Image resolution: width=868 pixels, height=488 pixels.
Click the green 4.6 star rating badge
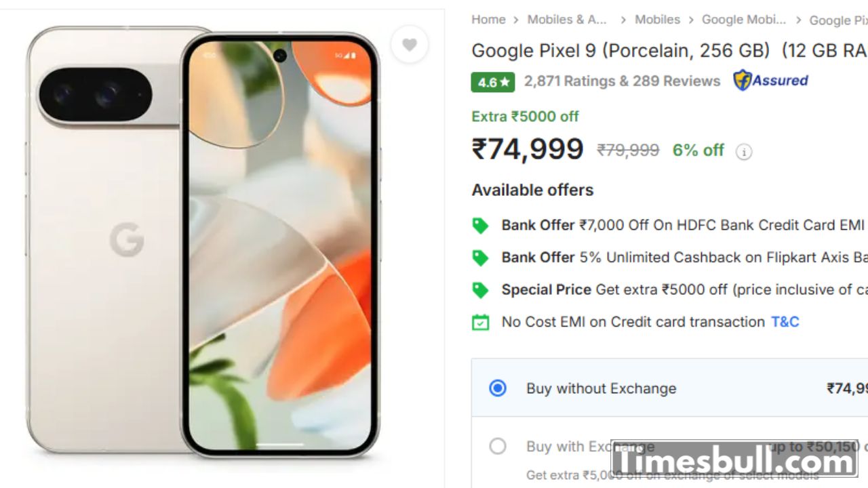pyautogui.click(x=493, y=82)
